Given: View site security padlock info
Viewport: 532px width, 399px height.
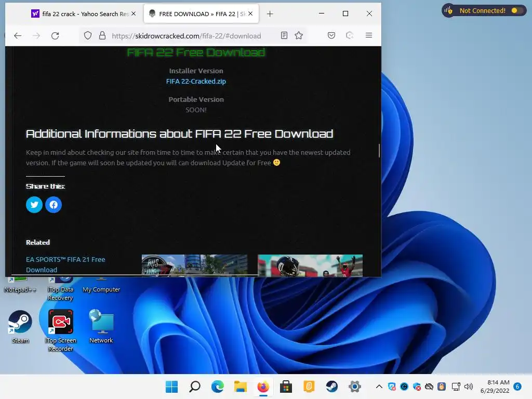Looking at the screenshot, I should (x=102, y=36).
